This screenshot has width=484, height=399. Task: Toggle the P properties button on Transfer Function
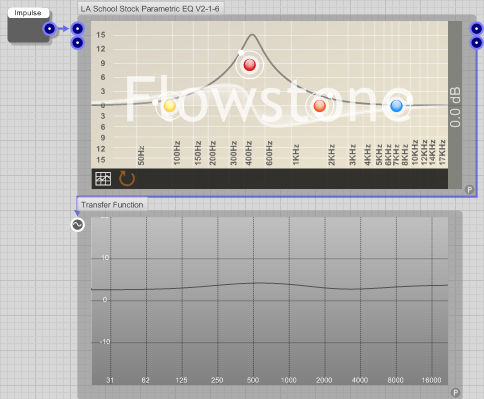455,392
